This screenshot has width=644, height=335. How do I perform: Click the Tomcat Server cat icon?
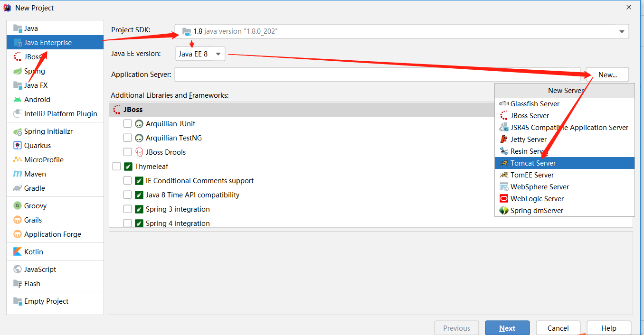click(504, 163)
